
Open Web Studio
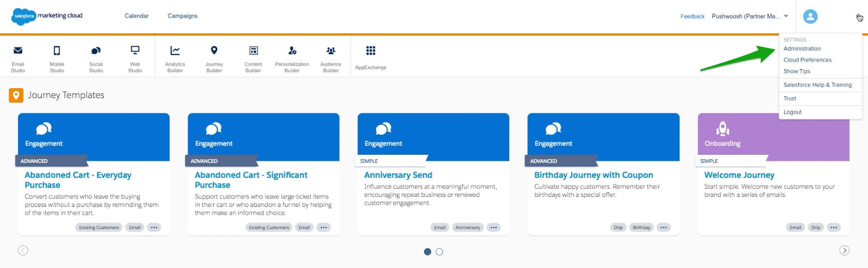click(x=135, y=59)
